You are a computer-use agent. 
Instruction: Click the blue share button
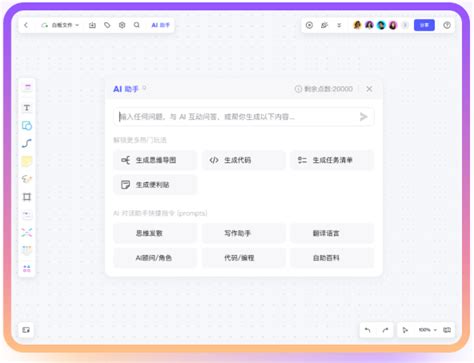[424, 25]
